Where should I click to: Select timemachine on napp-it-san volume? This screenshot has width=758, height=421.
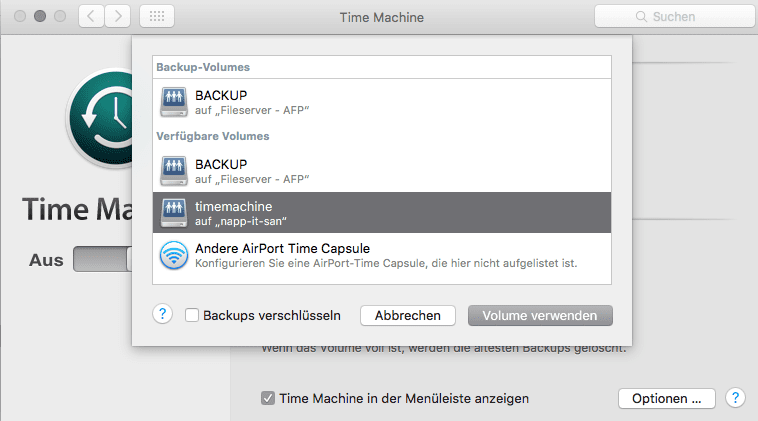click(x=380, y=213)
